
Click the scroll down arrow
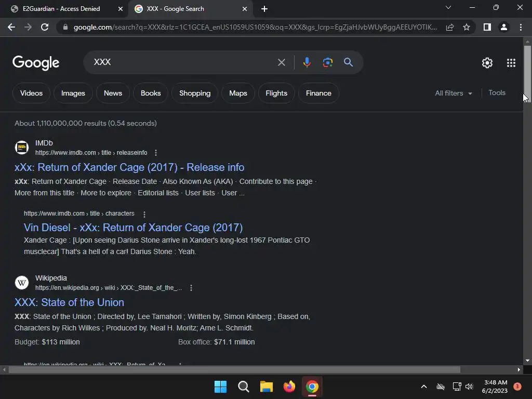tap(527, 361)
